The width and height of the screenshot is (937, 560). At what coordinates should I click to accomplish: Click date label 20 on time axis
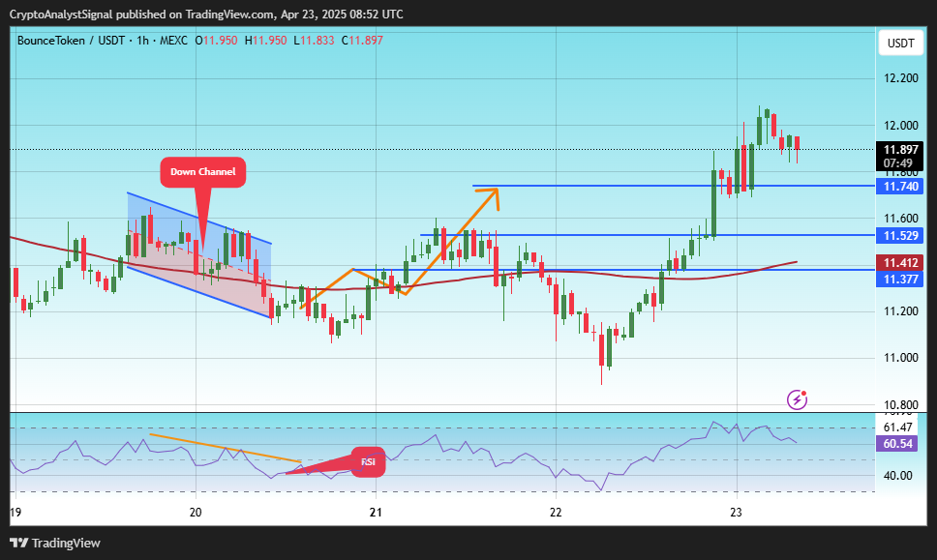point(196,513)
